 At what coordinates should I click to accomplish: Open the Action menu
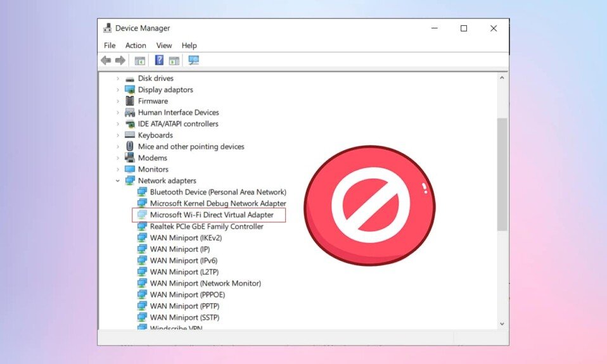pos(136,46)
